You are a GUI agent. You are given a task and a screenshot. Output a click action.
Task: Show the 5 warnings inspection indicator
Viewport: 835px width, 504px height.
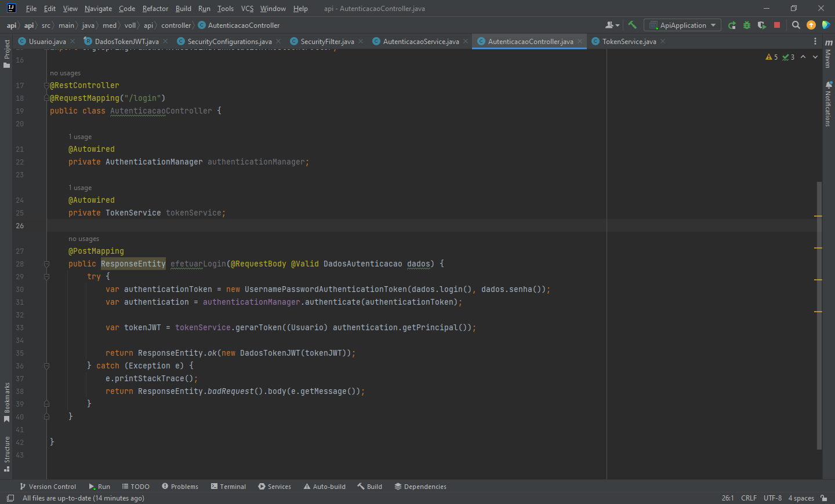772,57
